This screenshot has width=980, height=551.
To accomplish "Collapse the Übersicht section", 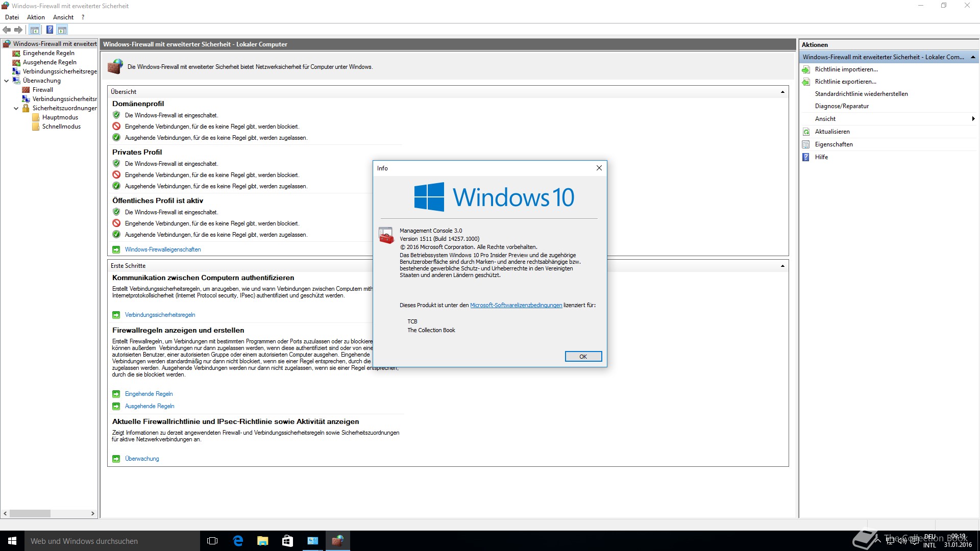I will (x=782, y=92).
